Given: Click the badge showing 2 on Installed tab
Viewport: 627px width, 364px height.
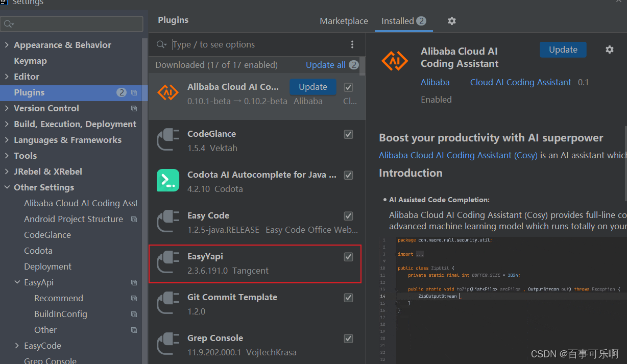Looking at the screenshot, I should coord(421,21).
